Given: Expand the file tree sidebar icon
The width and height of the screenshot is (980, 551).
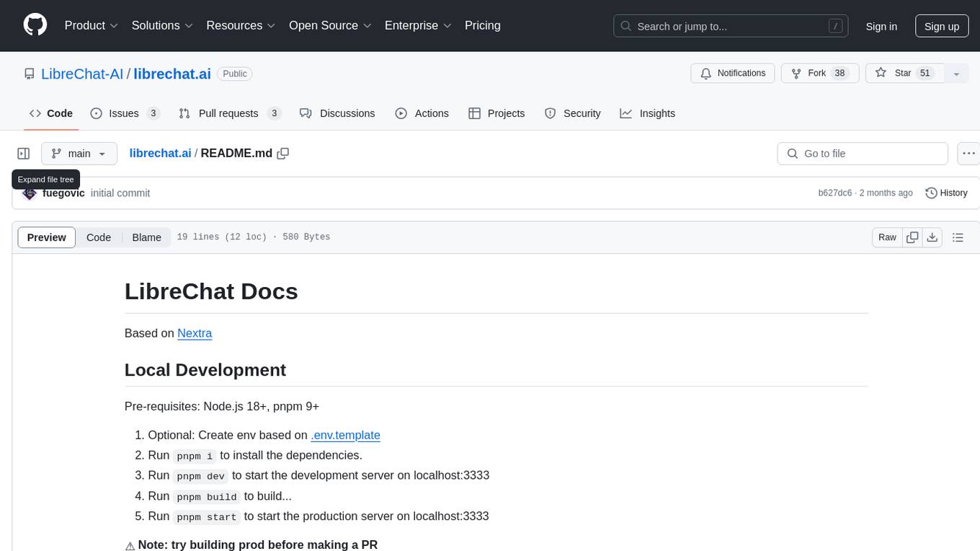Looking at the screenshot, I should pyautogui.click(x=24, y=154).
